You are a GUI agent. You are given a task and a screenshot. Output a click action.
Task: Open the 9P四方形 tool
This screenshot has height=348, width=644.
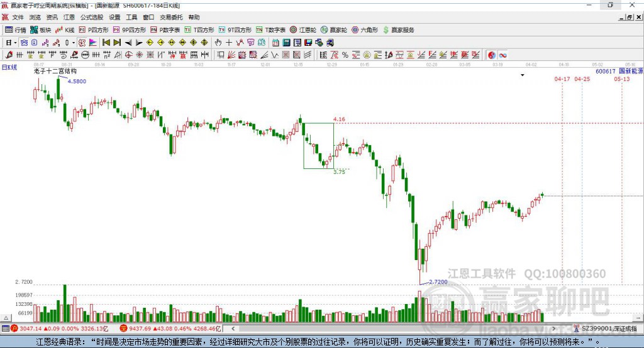130,30
